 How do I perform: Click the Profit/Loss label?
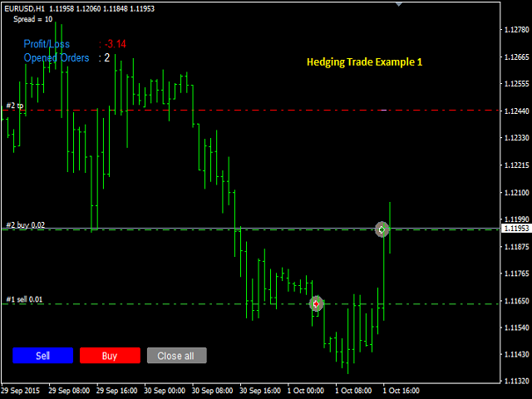coord(47,44)
